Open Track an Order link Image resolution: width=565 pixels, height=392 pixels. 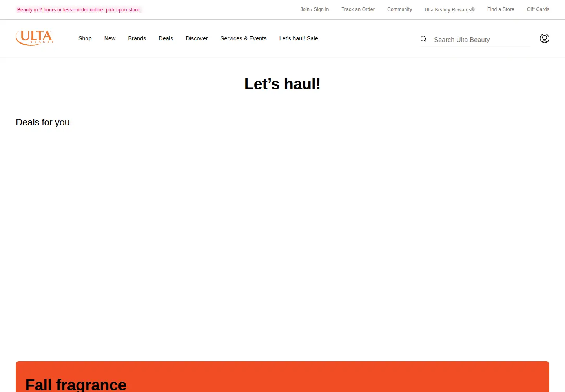358,9
